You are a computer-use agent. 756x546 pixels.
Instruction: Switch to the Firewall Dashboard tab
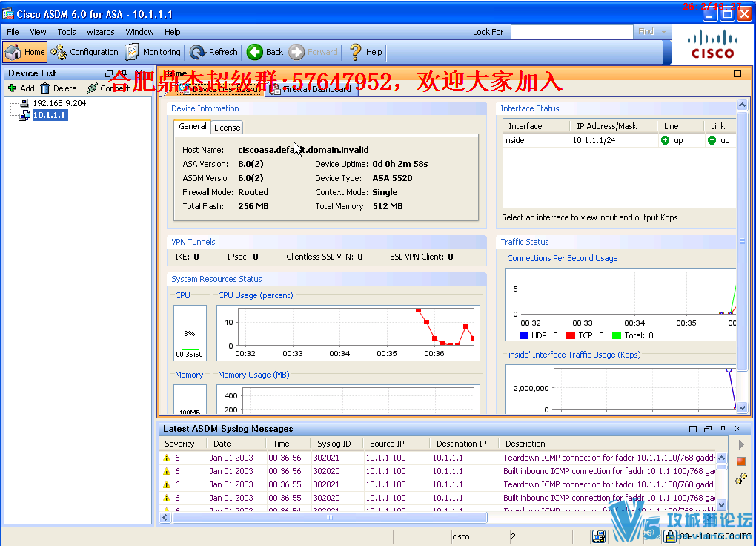point(311,89)
